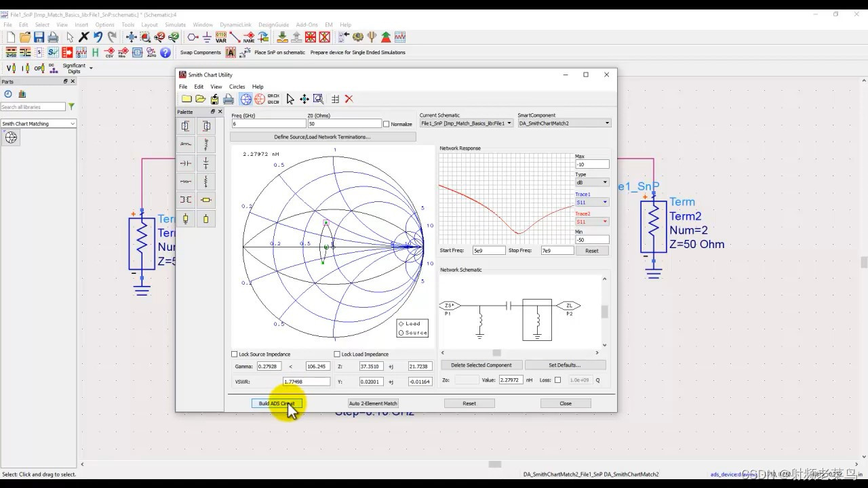Screen dimensions: 868x488
Task: Select the blue impedance Smith chart icon
Action: point(245,99)
